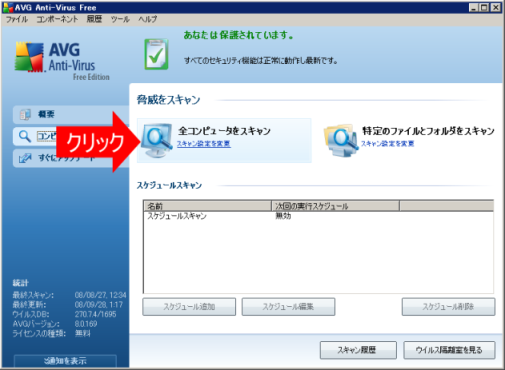This screenshot has width=505, height=370.
Task: Open スキャン設定を変更 link under specific files scan
Action: click(388, 144)
